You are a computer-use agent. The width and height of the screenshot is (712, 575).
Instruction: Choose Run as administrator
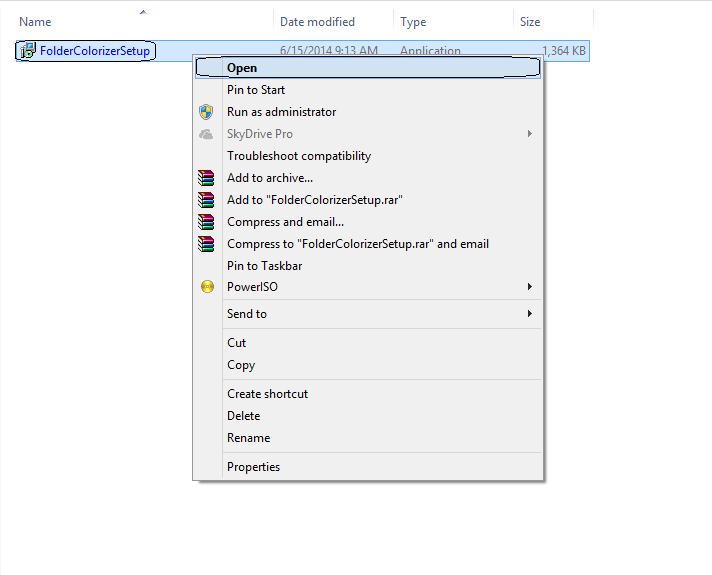point(368,112)
